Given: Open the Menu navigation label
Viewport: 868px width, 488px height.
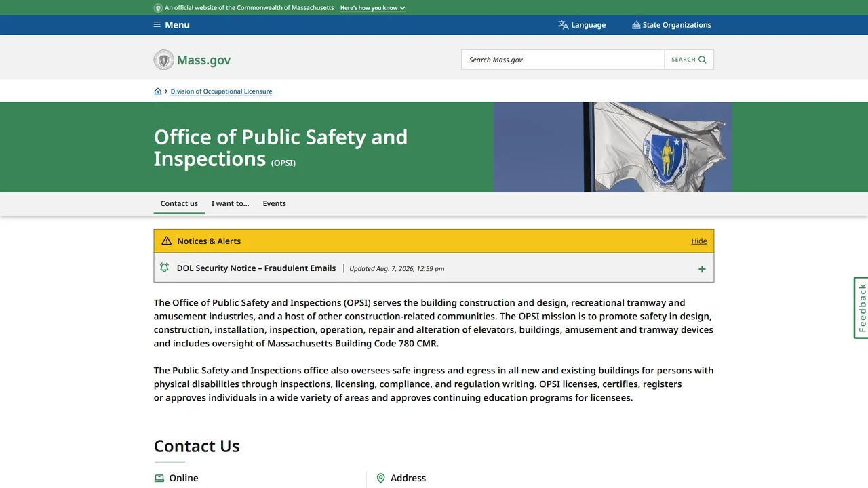Looking at the screenshot, I should tap(178, 25).
